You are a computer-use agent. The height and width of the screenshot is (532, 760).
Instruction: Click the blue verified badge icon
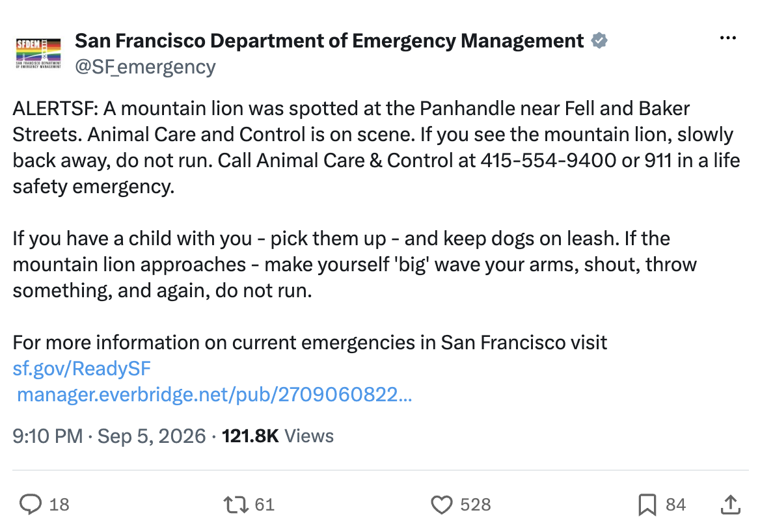pos(599,41)
